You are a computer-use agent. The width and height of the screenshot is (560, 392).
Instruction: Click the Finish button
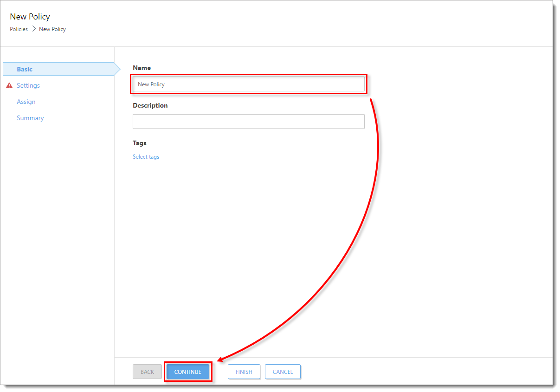coord(244,372)
